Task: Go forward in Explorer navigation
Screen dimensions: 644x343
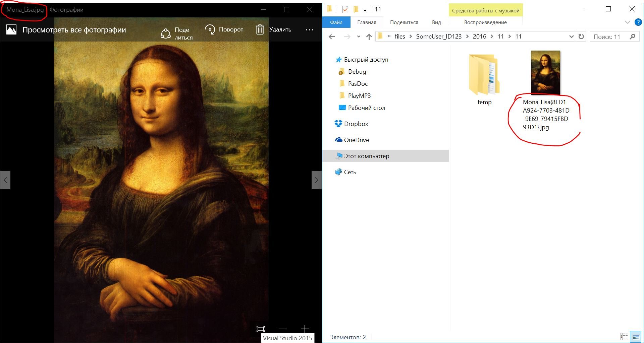Action: coord(347,37)
